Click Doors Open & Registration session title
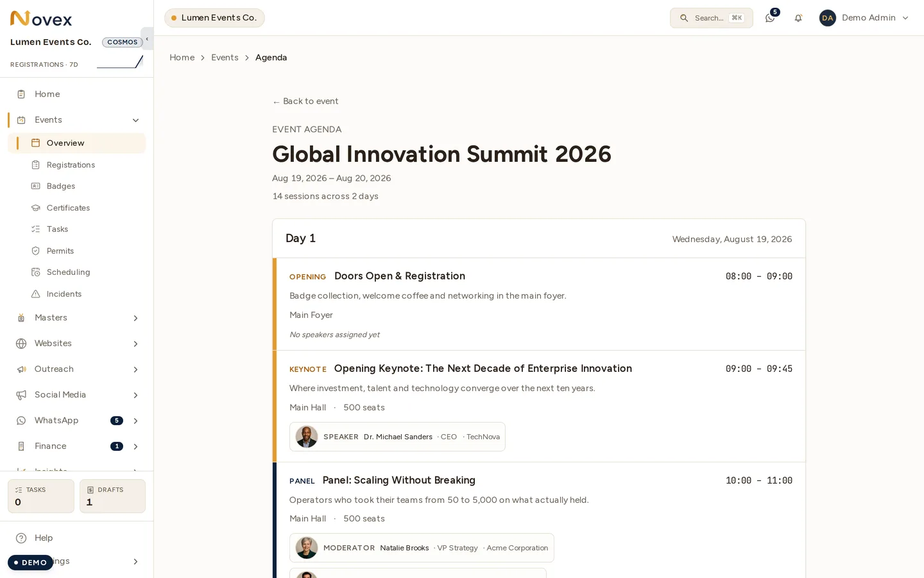Screen dimensions: 924x578 (400, 276)
